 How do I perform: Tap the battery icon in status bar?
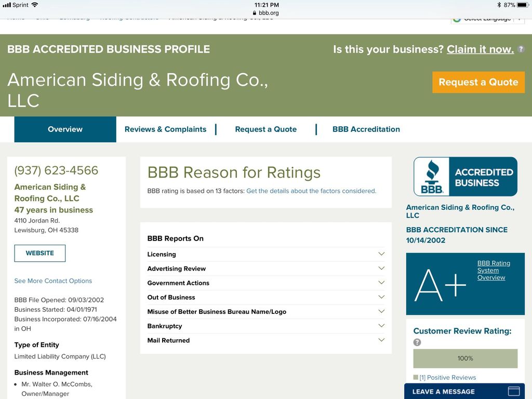(x=523, y=5)
